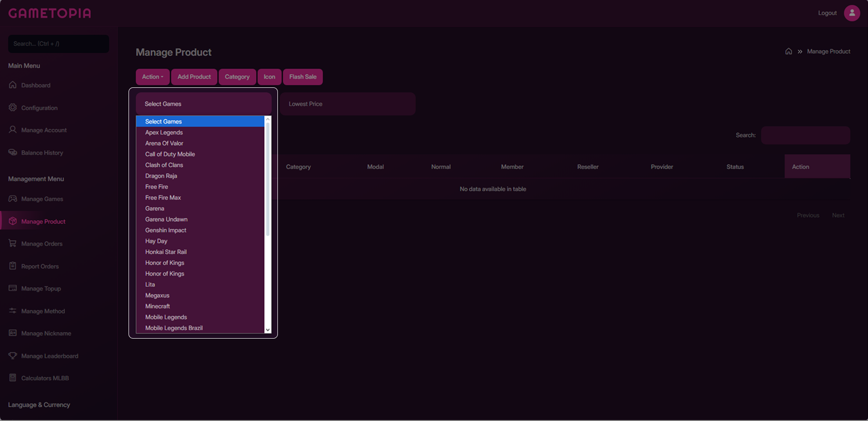Click the Manage Method sliders icon
The image size is (868, 421).
point(13,311)
